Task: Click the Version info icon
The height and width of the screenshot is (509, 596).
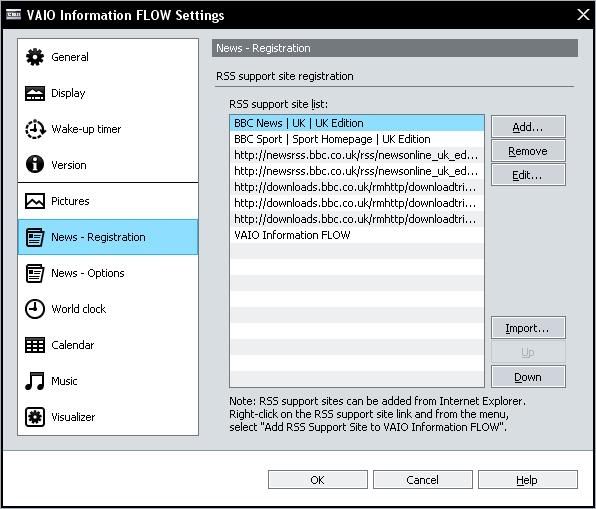Action: [35, 165]
